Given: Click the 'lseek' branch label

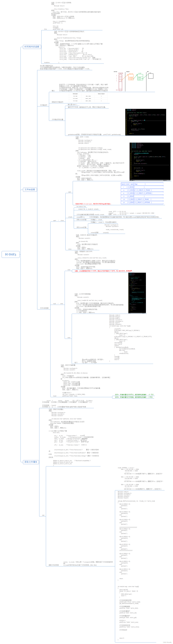Looking at the screenshot, I should (55, 396).
